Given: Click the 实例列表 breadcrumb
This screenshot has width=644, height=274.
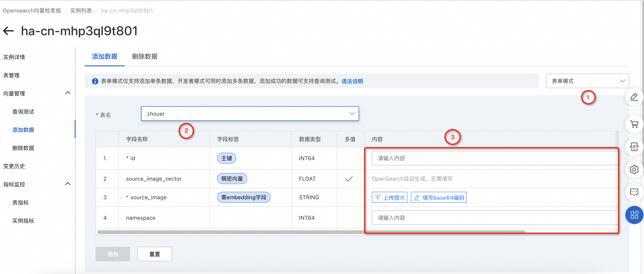Looking at the screenshot, I should tap(81, 10).
